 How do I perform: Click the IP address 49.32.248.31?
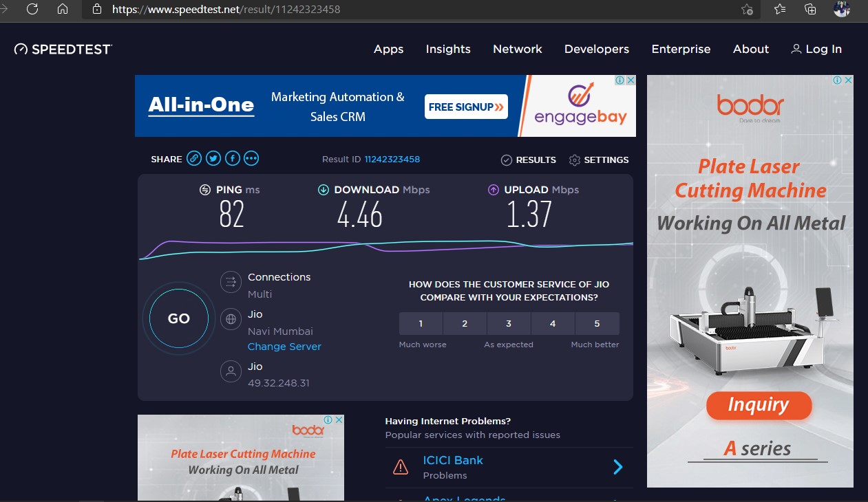click(x=279, y=383)
